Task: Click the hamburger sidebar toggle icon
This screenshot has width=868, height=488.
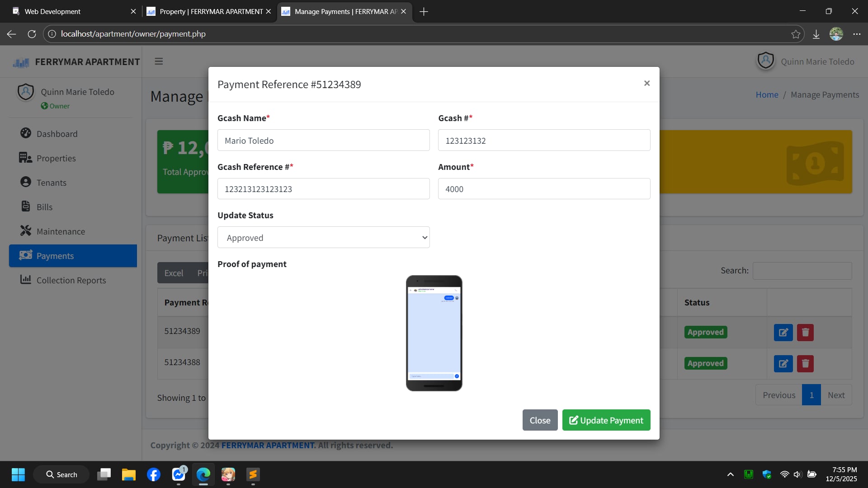Action: (159, 61)
